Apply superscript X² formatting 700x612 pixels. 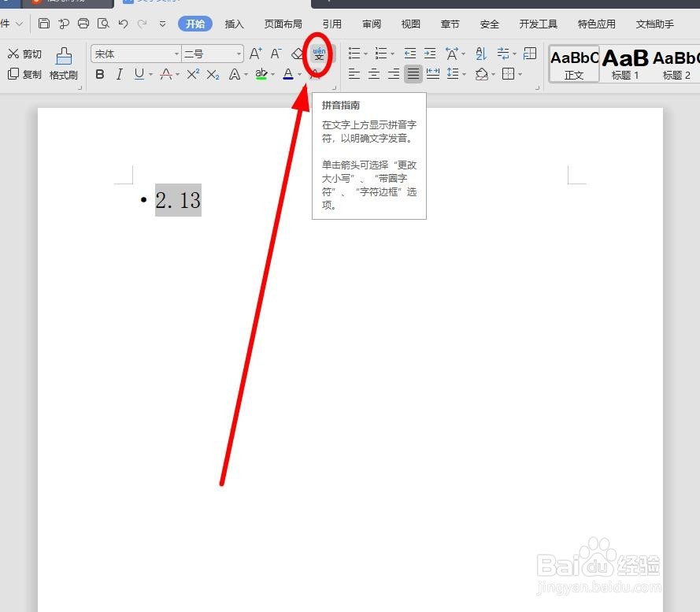coord(193,74)
